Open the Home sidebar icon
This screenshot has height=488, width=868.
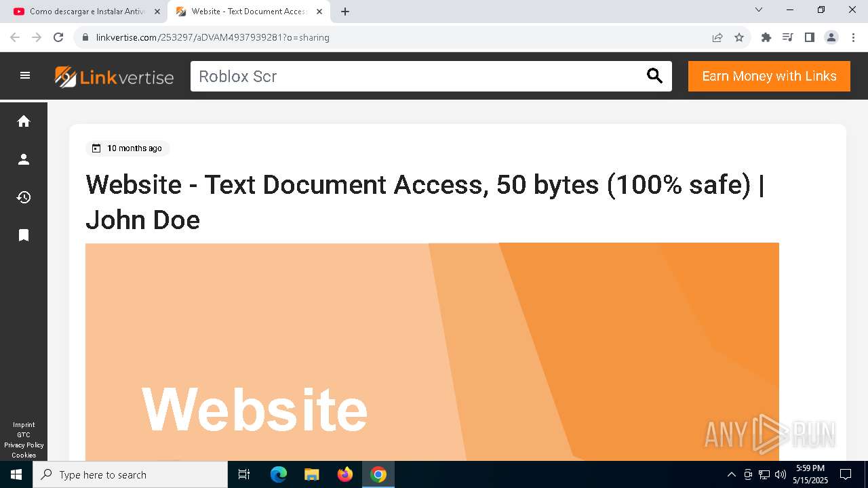click(24, 121)
